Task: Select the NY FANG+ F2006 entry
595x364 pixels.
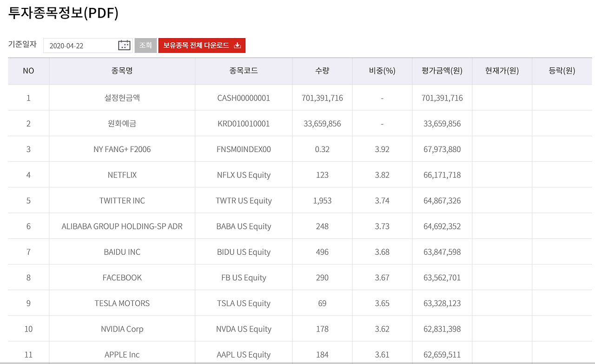Action: tap(122, 149)
